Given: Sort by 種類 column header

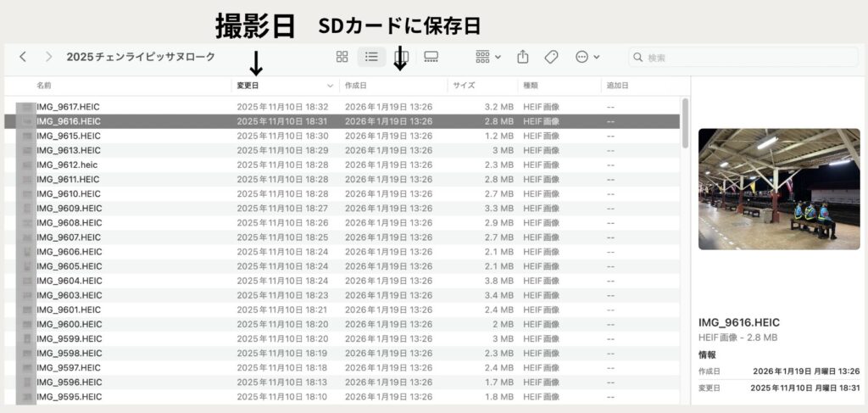Looking at the screenshot, I should tap(532, 86).
